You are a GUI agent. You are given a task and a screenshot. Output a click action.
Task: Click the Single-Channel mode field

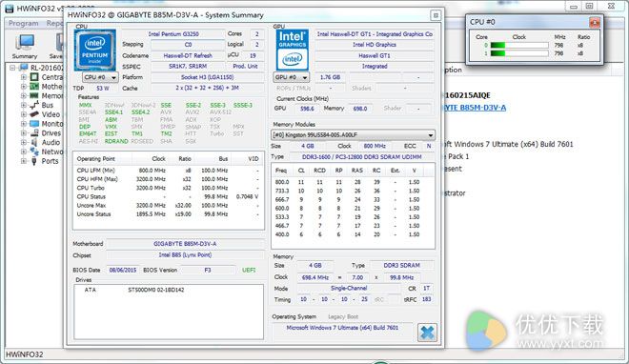(349, 288)
